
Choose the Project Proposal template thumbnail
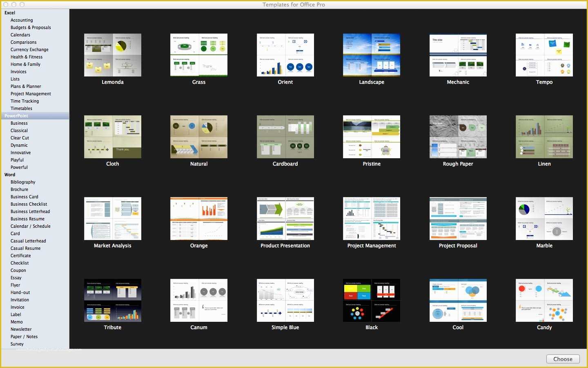[458, 218]
